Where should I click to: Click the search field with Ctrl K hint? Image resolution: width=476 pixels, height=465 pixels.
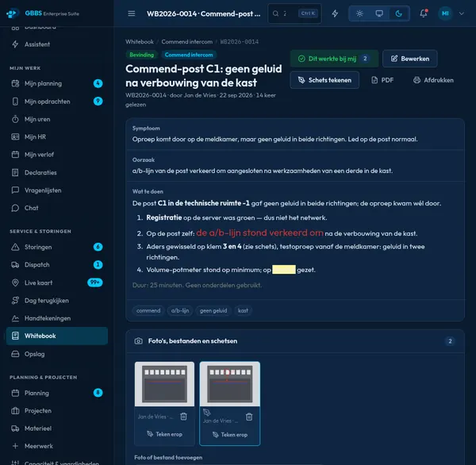(294, 13)
